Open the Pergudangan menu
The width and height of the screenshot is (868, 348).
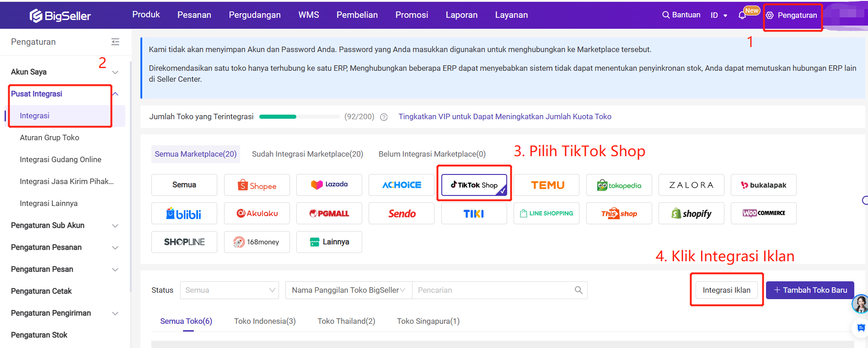point(255,15)
